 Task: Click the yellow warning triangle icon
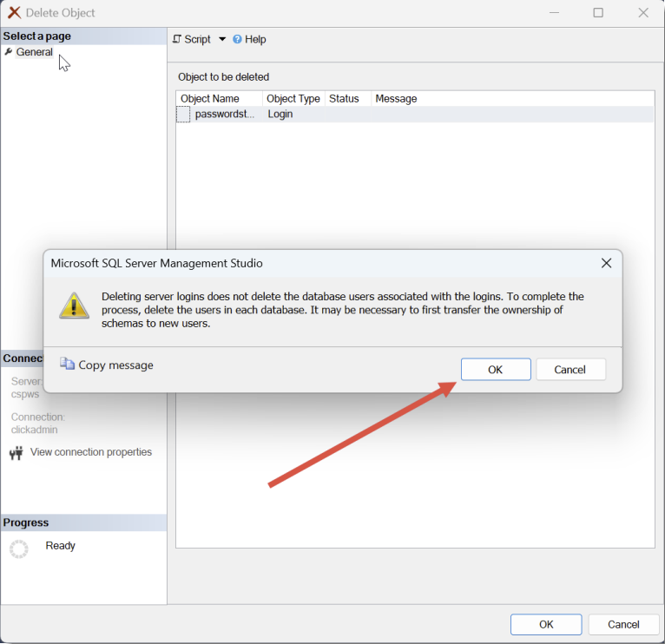[74, 306]
